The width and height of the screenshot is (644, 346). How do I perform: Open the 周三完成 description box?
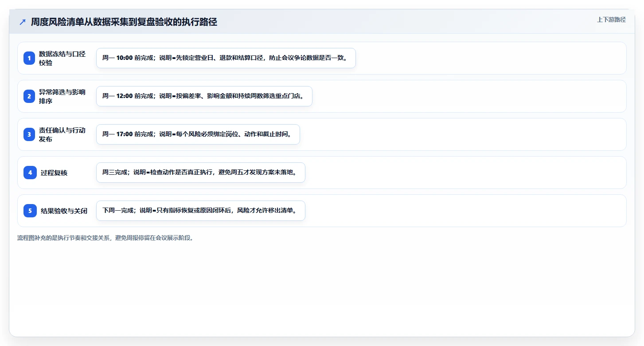tap(201, 173)
